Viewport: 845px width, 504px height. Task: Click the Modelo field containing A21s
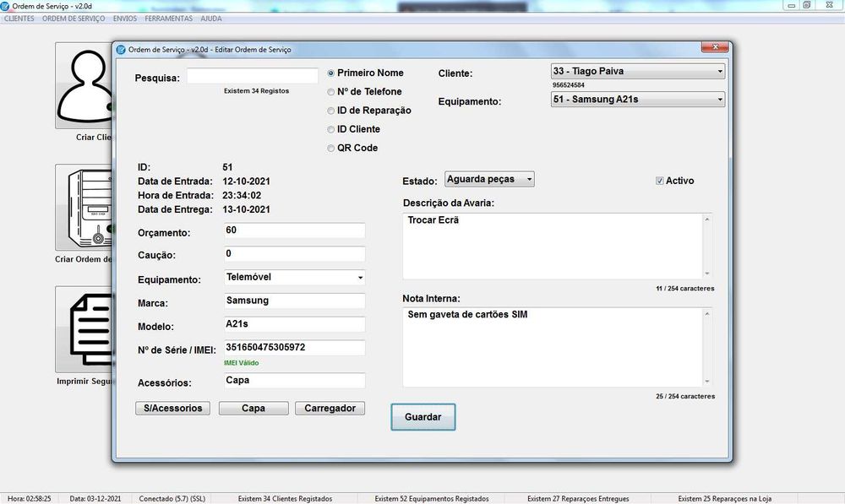point(295,324)
